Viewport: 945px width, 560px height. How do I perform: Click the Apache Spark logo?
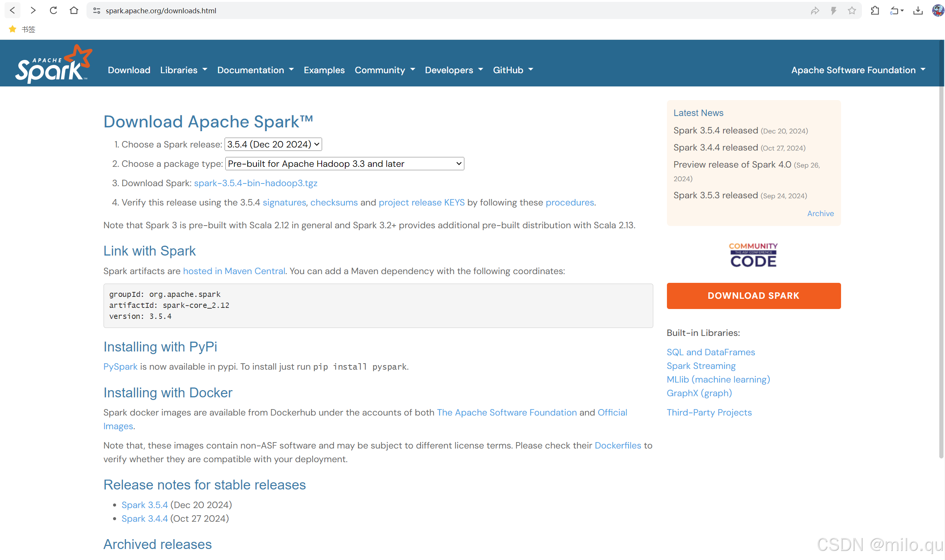click(53, 64)
